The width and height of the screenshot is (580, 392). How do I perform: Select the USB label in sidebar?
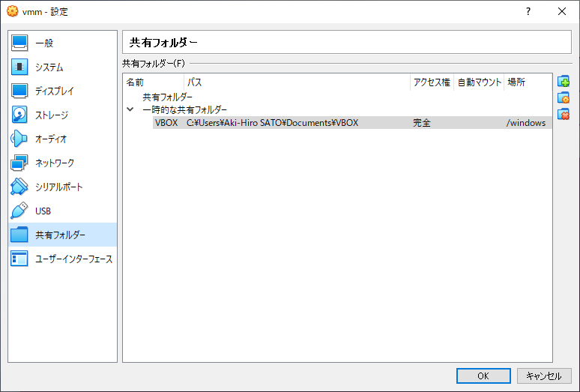43,211
